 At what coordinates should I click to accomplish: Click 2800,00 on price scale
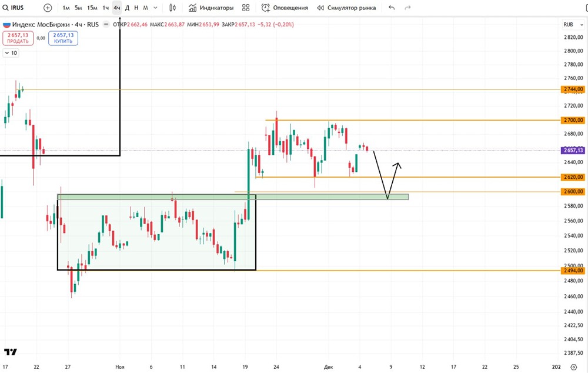573,51
